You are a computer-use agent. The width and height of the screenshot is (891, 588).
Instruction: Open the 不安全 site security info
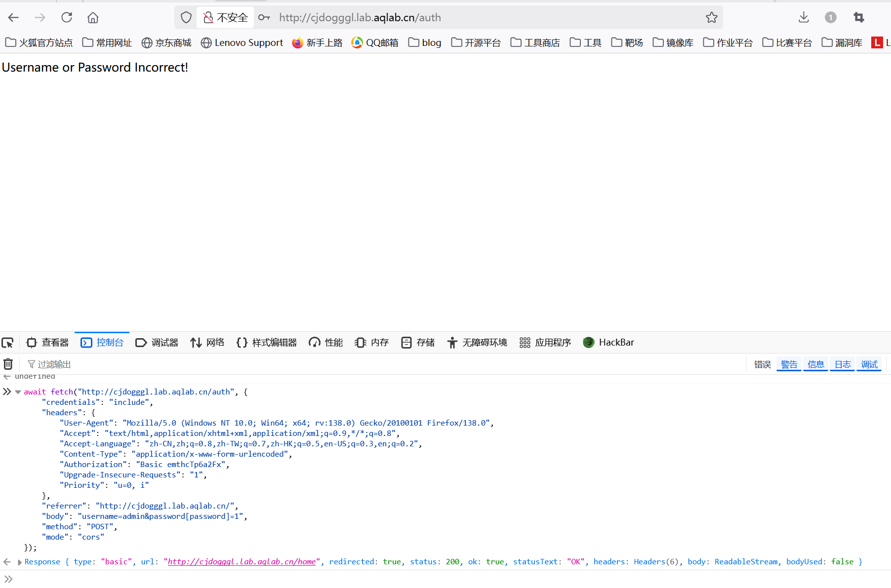pyautogui.click(x=226, y=18)
